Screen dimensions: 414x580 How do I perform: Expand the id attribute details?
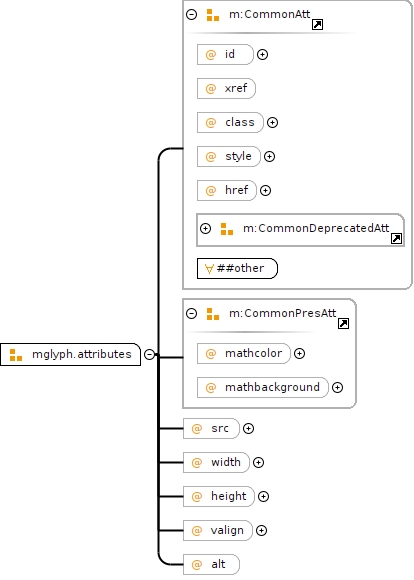pyautogui.click(x=262, y=55)
